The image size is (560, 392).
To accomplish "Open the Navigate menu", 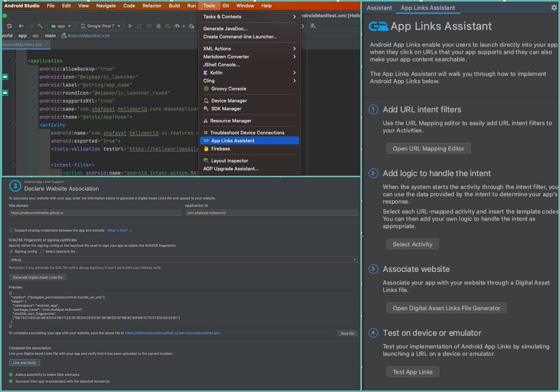I will 106,6.
